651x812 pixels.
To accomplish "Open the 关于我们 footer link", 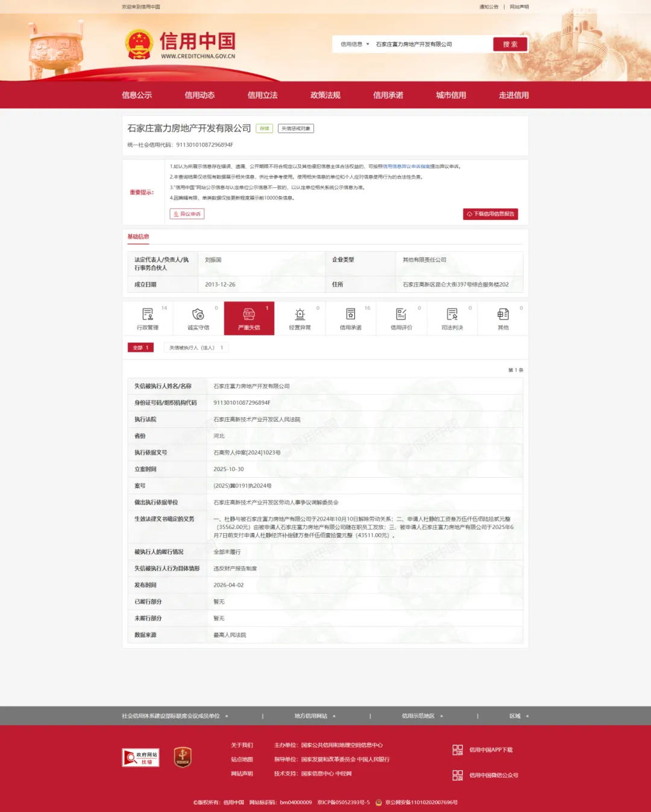I will tap(242, 745).
